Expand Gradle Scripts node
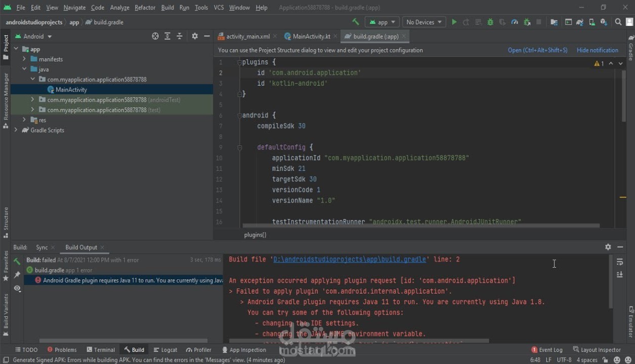 click(x=16, y=130)
